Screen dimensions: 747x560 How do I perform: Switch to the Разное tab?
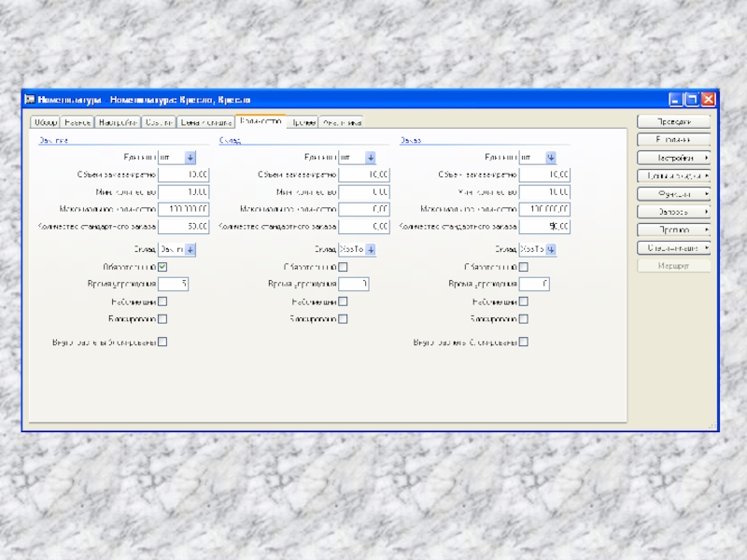pyautogui.click(x=78, y=122)
